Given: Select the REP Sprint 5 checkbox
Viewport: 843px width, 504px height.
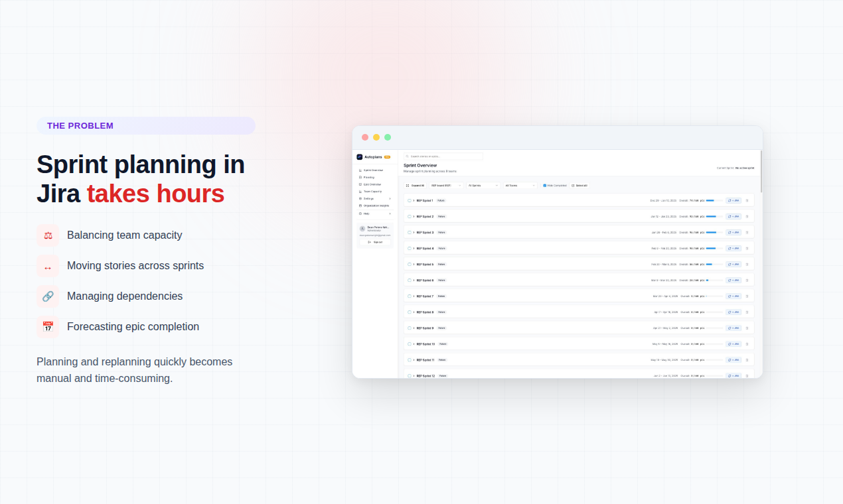Looking at the screenshot, I should 410,264.
